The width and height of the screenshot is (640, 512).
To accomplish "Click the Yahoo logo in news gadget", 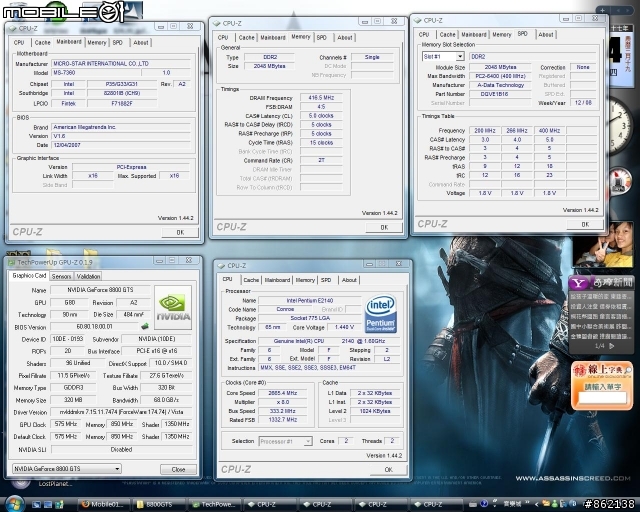I will click(579, 283).
